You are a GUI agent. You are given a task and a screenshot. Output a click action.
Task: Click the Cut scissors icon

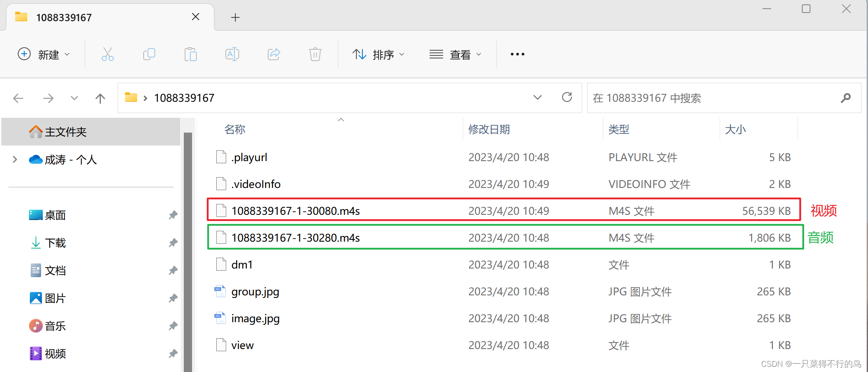click(108, 54)
